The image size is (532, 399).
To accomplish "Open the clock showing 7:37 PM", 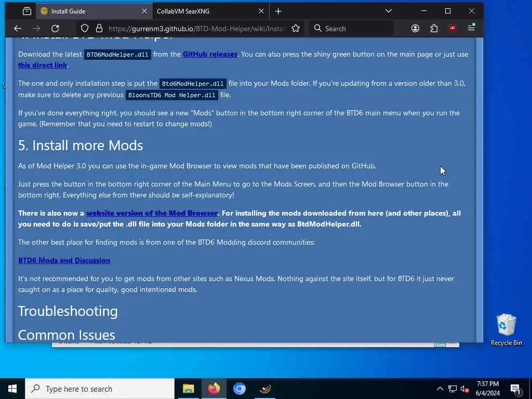I will [x=487, y=389].
